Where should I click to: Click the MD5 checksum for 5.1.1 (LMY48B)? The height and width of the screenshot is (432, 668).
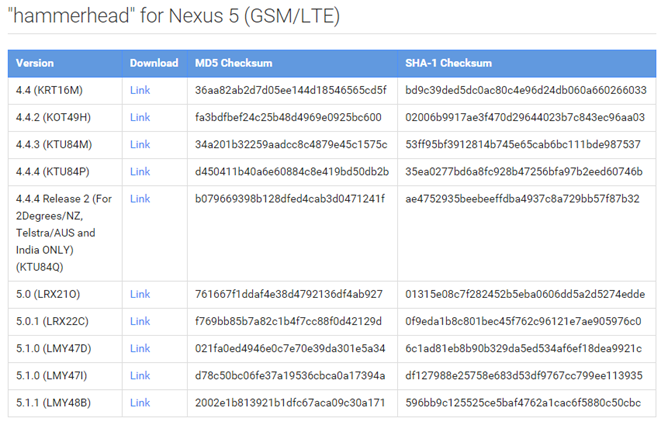point(289,402)
